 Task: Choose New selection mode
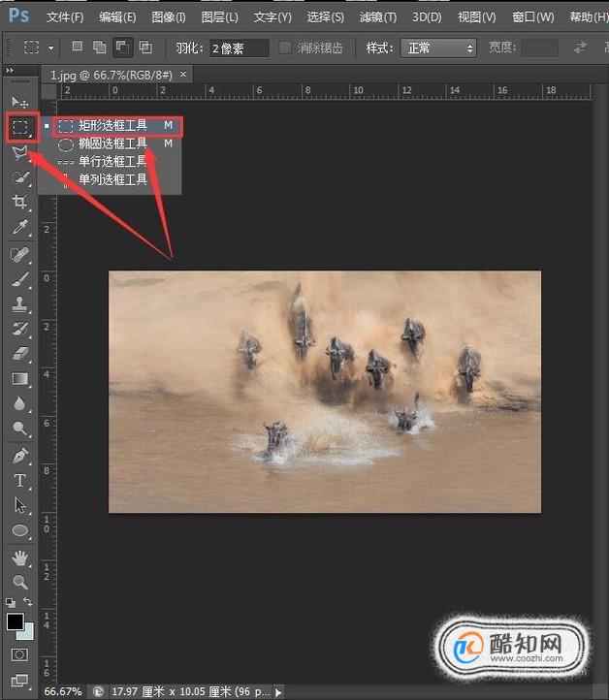(78, 47)
